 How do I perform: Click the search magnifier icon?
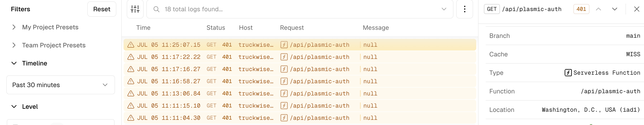pyautogui.click(x=156, y=9)
